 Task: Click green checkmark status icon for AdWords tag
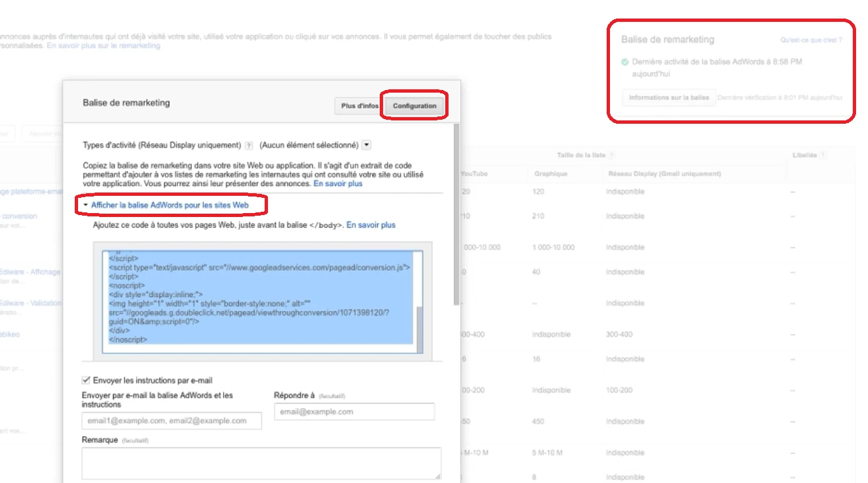tap(625, 62)
